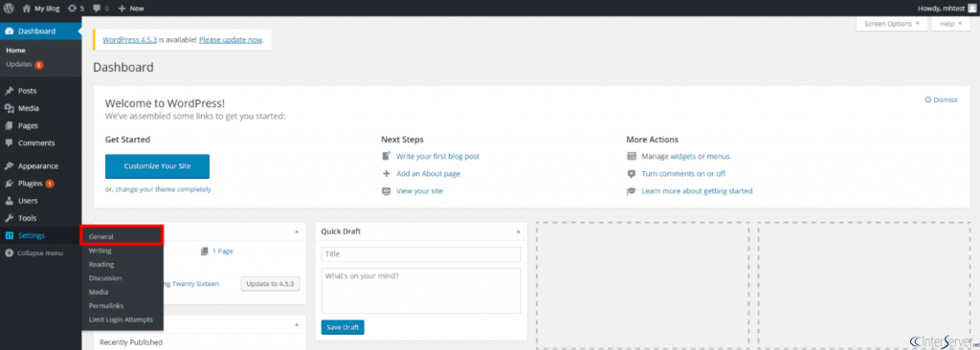Click the Quick Draft Title input field
The image size is (980, 350).
pyautogui.click(x=421, y=254)
